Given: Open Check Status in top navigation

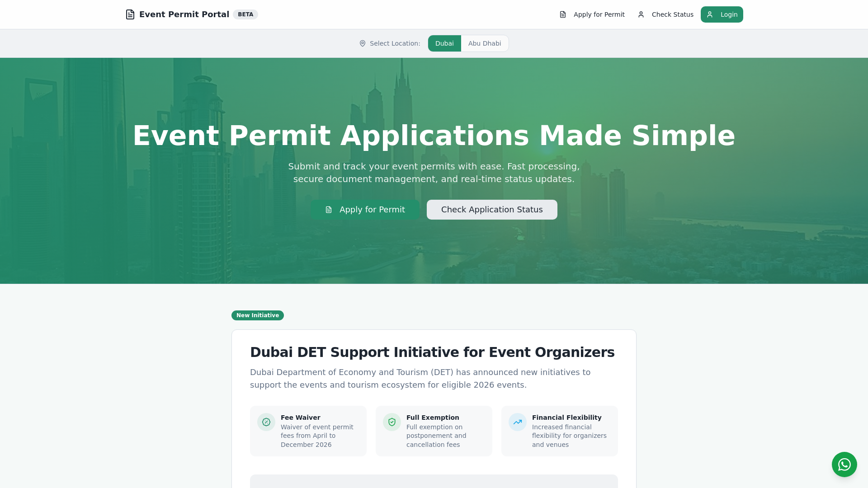Looking at the screenshot, I should (665, 14).
